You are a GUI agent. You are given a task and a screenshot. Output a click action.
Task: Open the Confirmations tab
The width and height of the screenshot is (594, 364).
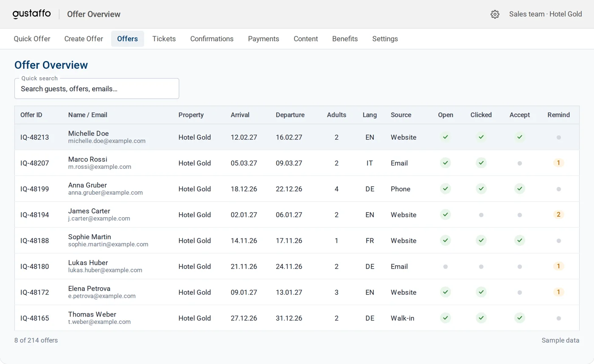click(212, 39)
